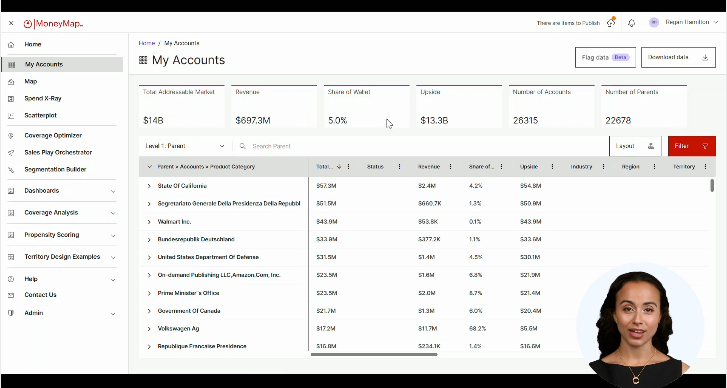Select My Accounts in sidebar

point(62,64)
